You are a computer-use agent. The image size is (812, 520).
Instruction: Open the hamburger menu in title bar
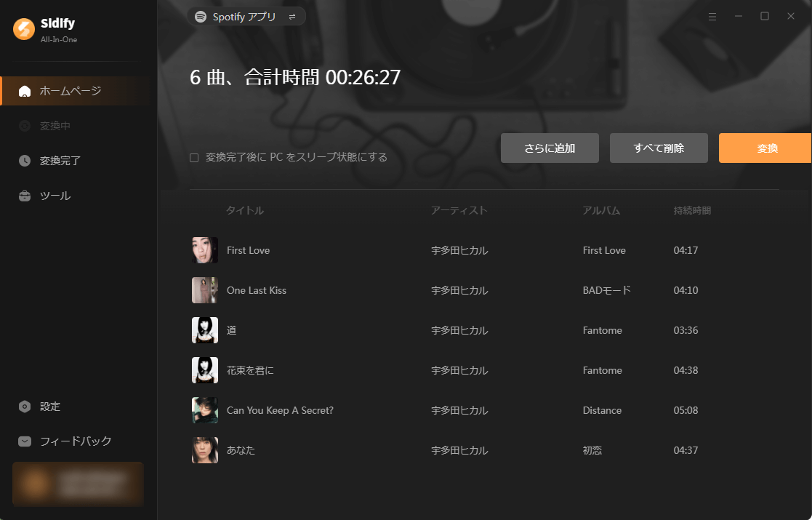point(712,17)
